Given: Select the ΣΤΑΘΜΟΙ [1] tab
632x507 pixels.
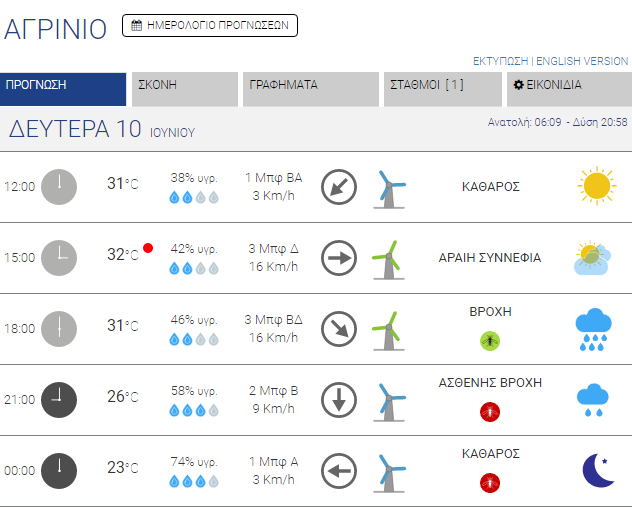Looking at the screenshot, I should (442, 88).
